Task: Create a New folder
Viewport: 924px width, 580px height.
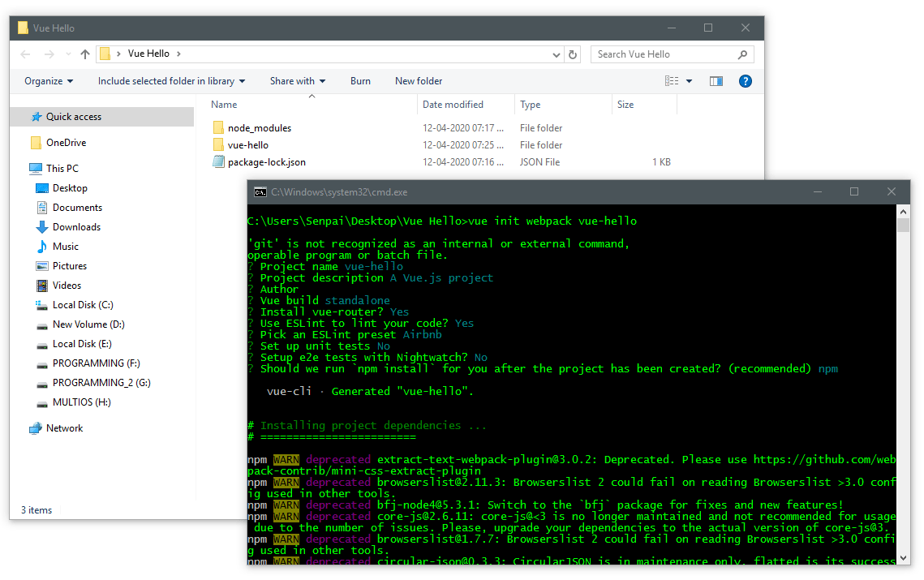Action: click(x=419, y=81)
